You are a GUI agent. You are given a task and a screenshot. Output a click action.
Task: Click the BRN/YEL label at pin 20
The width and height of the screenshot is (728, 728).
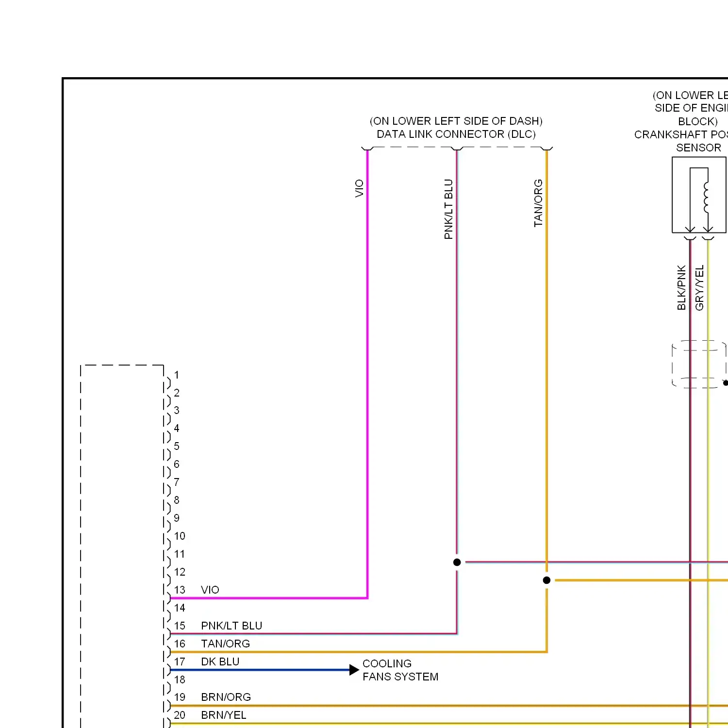[224, 715]
